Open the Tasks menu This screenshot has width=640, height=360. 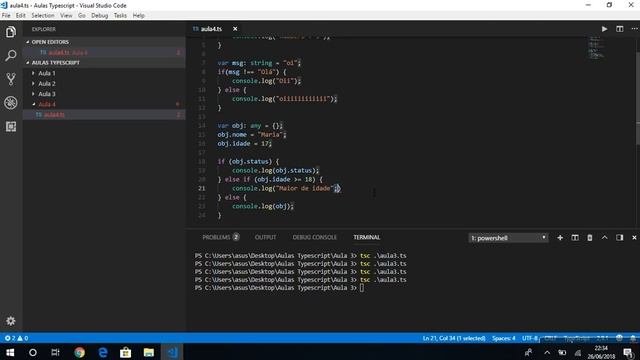coord(120,16)
